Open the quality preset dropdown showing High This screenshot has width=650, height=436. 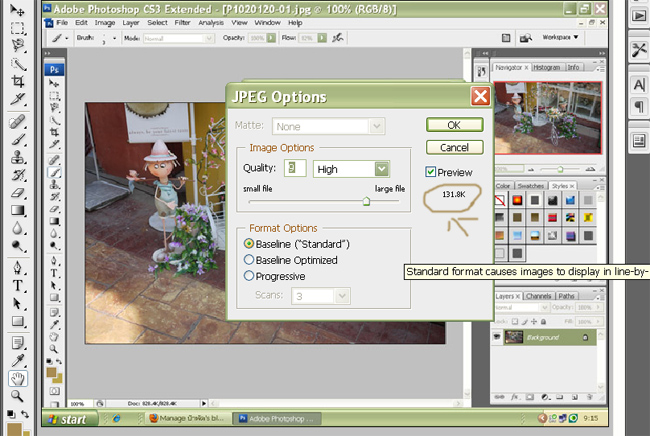point(381,169)
